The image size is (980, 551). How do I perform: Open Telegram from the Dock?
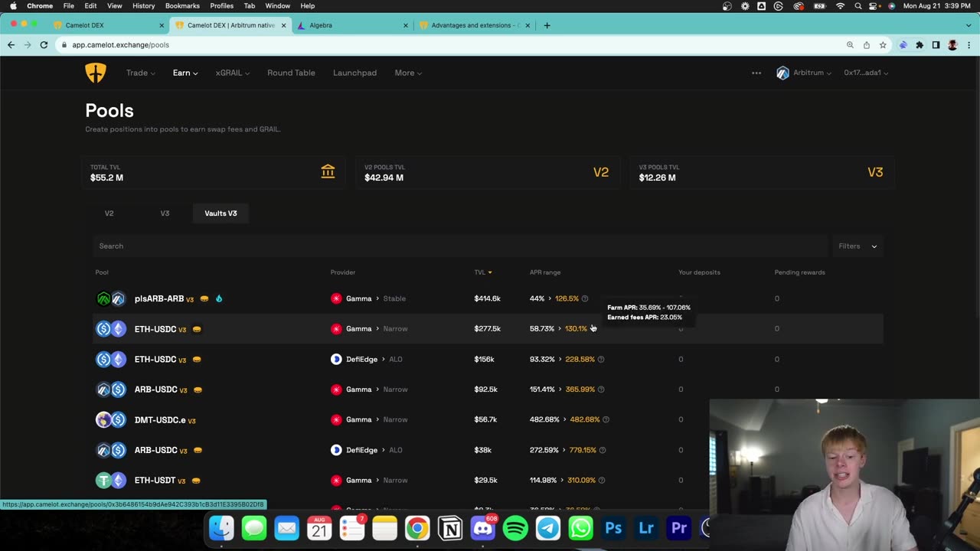pos(548,528)
